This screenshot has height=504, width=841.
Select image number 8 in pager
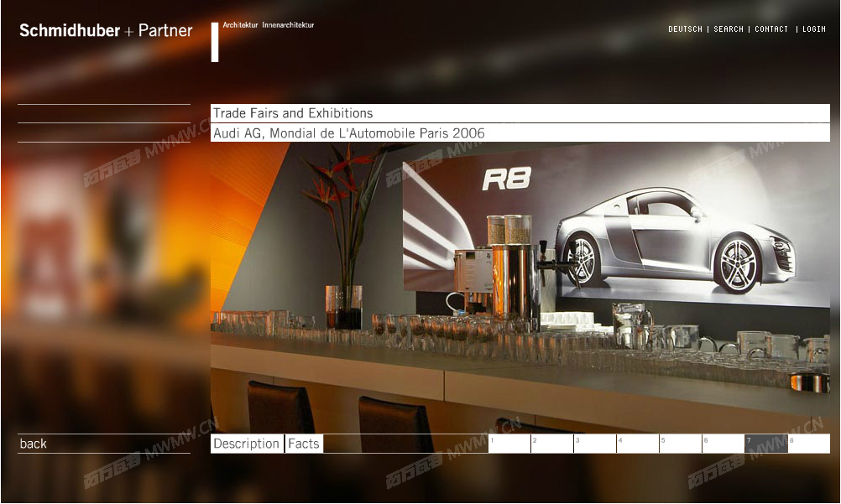[809, 444]
